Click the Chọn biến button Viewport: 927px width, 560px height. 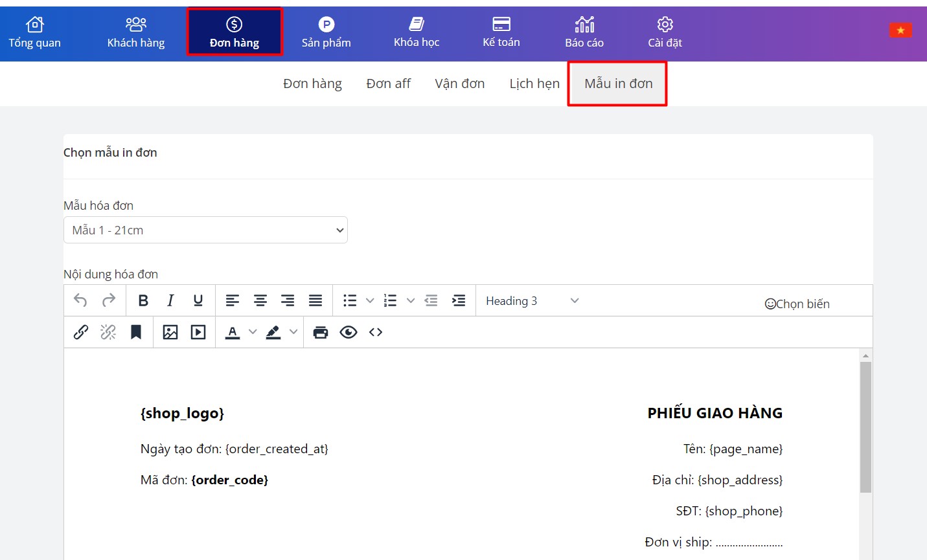pos(797,304)
